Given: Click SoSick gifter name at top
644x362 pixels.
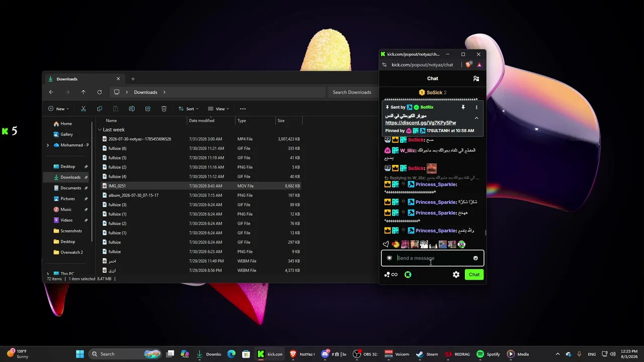Looking at the screenshot, I should point(434,93).
